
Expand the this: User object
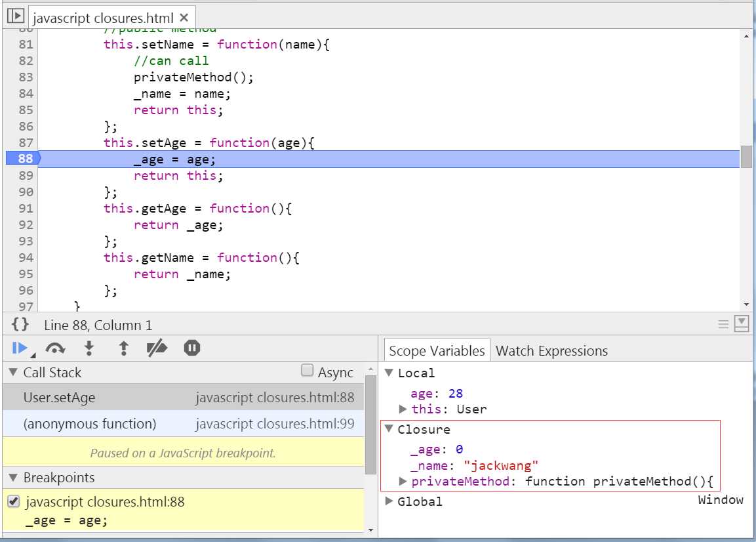pos(403,409)
